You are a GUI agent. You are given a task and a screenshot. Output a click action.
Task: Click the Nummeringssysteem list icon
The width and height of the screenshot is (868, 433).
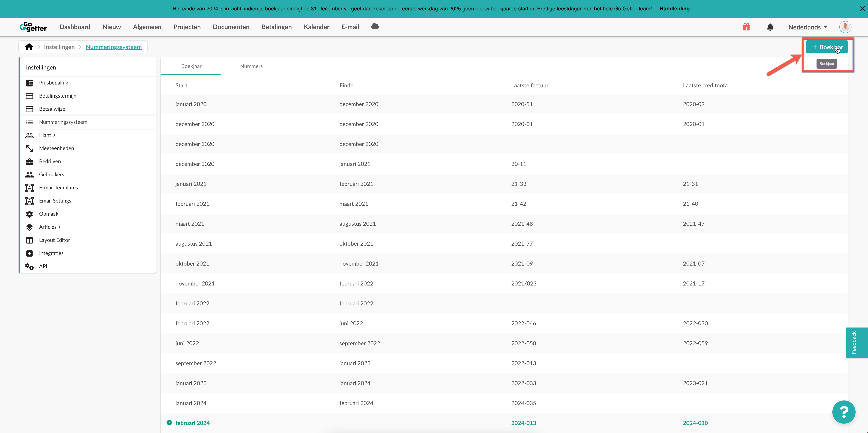[30, 122]
